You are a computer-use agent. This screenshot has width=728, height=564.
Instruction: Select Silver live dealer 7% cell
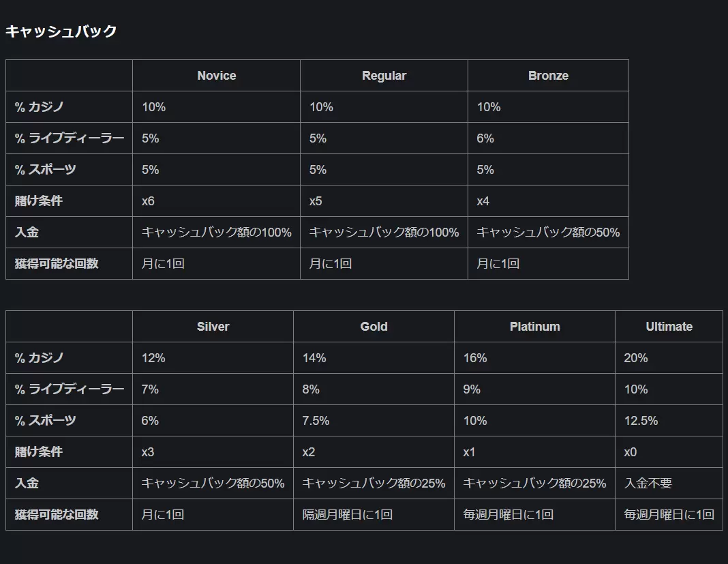coord(213,389)
